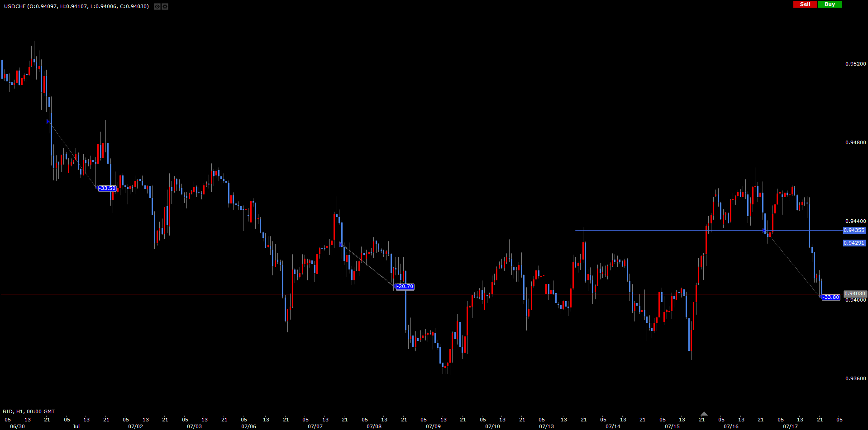Select the -33.80 trade result label
Screen dimensions: 868x430
(x=831, y=297)
